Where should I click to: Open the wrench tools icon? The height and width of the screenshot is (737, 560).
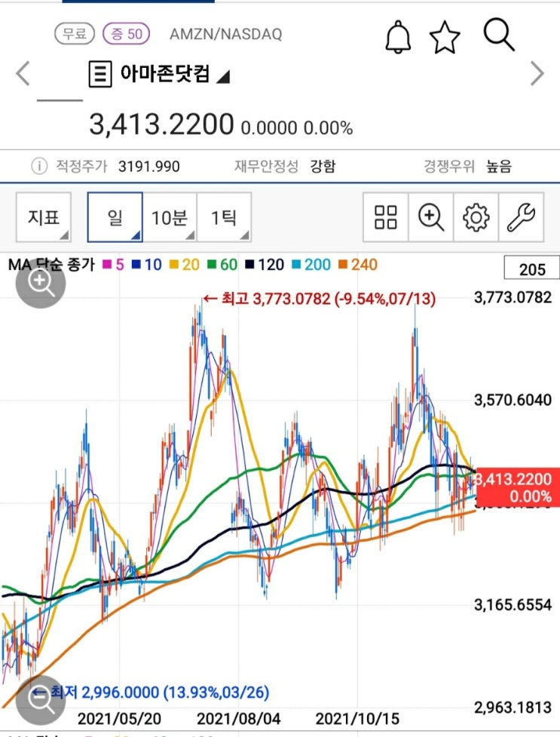coord(521,217)
